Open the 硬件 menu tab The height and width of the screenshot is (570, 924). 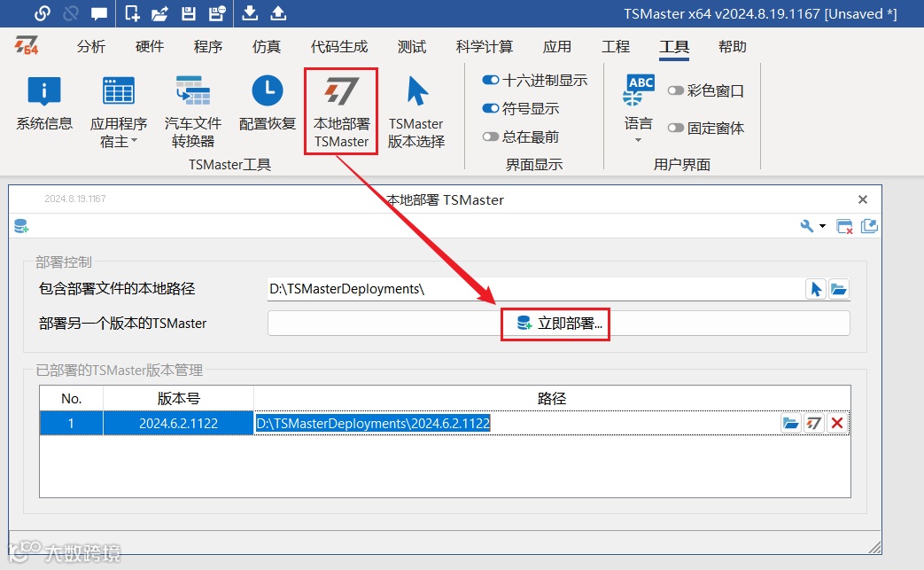[150, 47]
